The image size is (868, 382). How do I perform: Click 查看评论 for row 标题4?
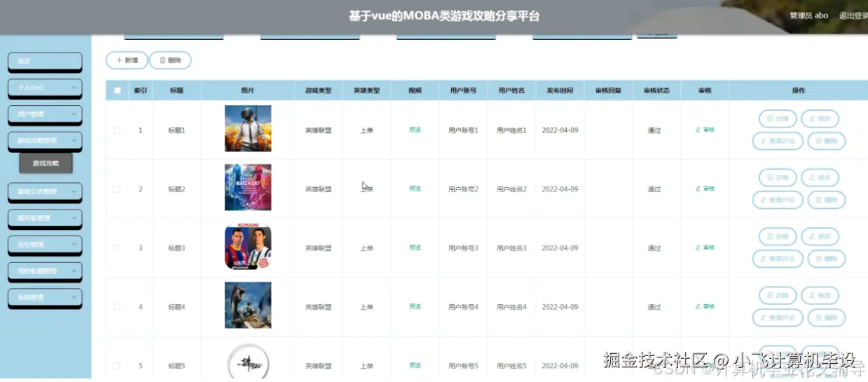click(778, 318)
